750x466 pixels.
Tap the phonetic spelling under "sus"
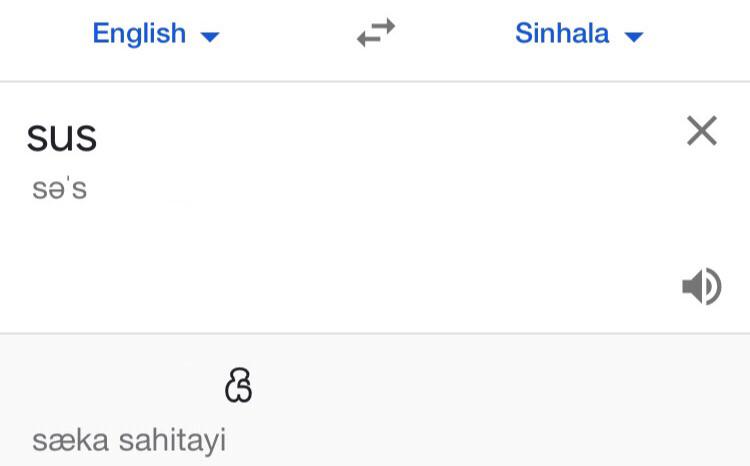coord(60,189)
